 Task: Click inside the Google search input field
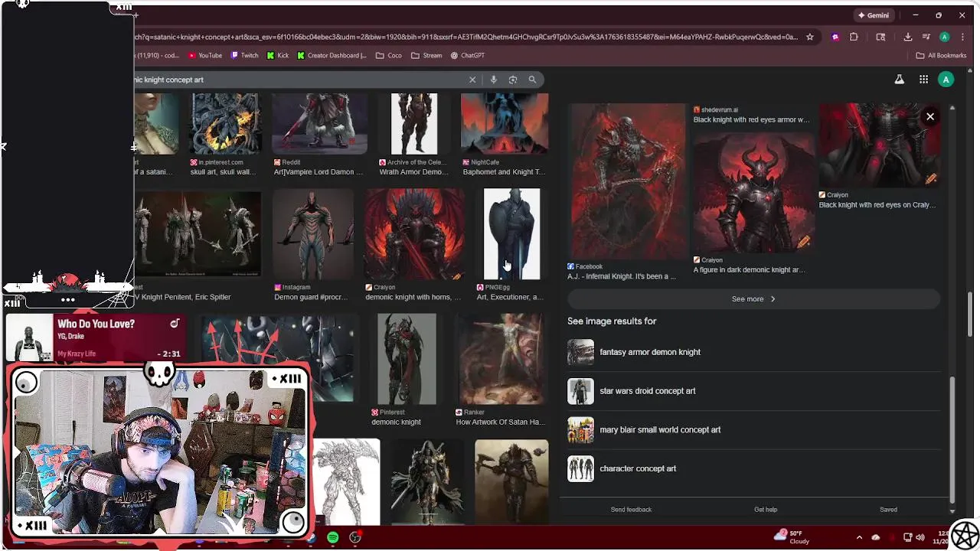(x=299, y=80)
